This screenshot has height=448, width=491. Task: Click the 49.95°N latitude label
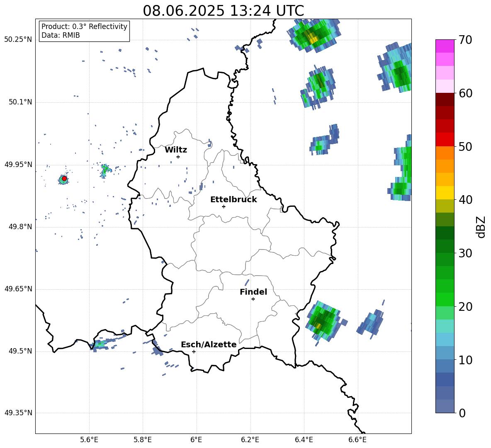pyautogui.click(x=18, y=165)
